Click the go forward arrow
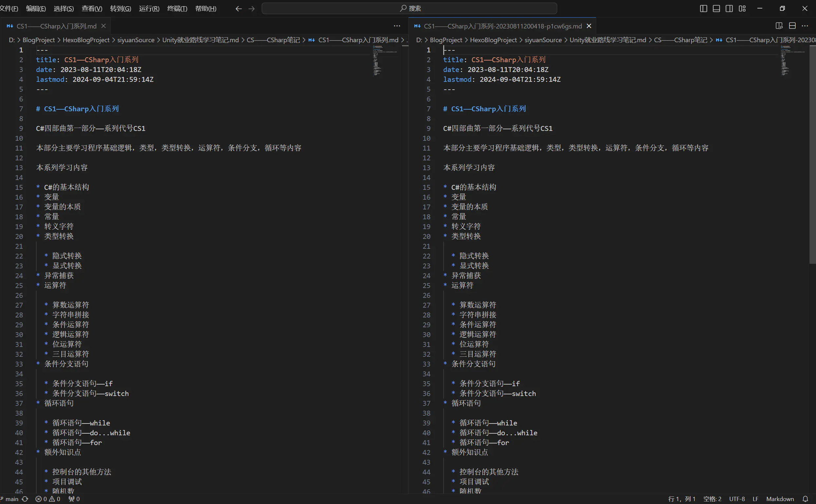 252,9
